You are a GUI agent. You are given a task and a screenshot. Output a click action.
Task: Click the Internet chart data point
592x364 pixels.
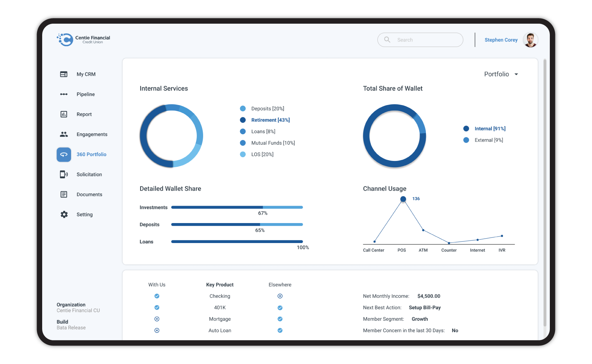pyautogui.click(x=478, y=240)
